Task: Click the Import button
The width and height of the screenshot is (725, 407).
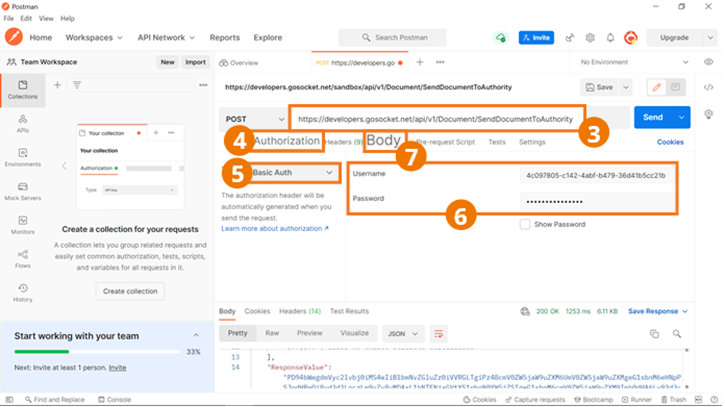Action: tap(195, 62)
